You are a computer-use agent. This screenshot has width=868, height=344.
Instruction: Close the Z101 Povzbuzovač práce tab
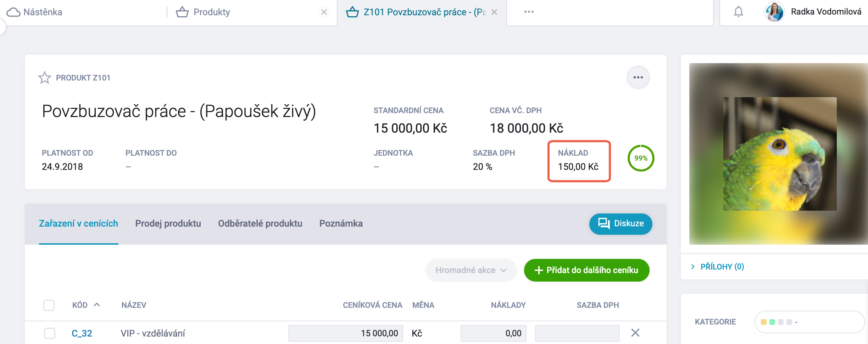pyautogui.click(x=494, y=12)
